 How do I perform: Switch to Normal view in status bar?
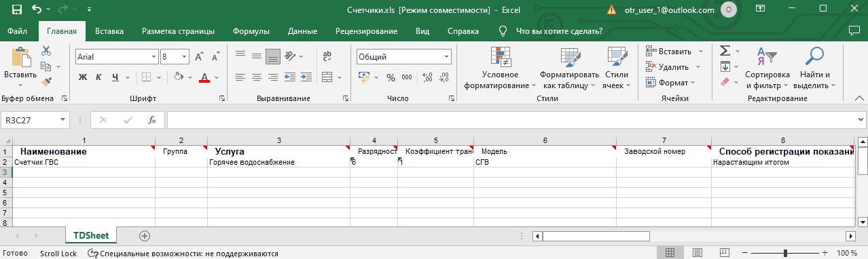pyautogui.click(x=670, y=253)
